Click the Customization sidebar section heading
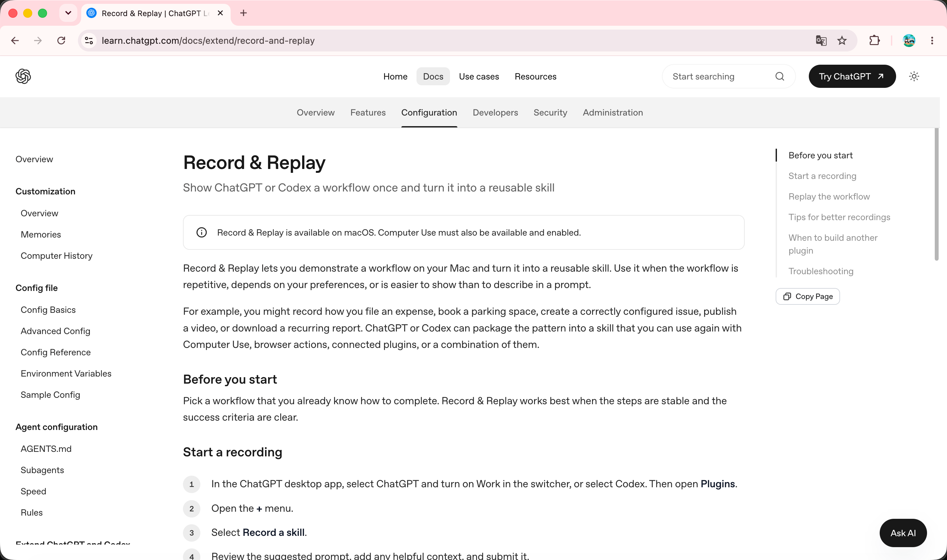This screenshot has width=947, height=560. tap(45, 191)
